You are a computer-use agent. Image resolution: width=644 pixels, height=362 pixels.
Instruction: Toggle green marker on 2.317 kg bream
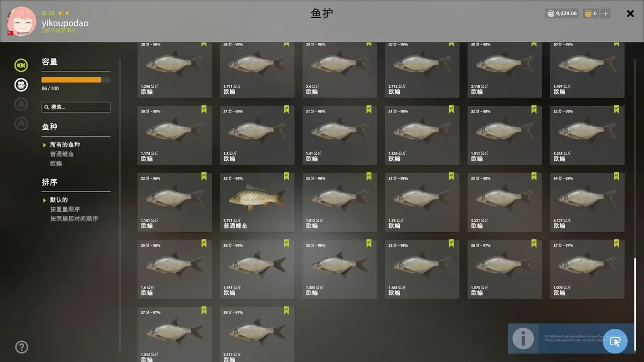286,310
